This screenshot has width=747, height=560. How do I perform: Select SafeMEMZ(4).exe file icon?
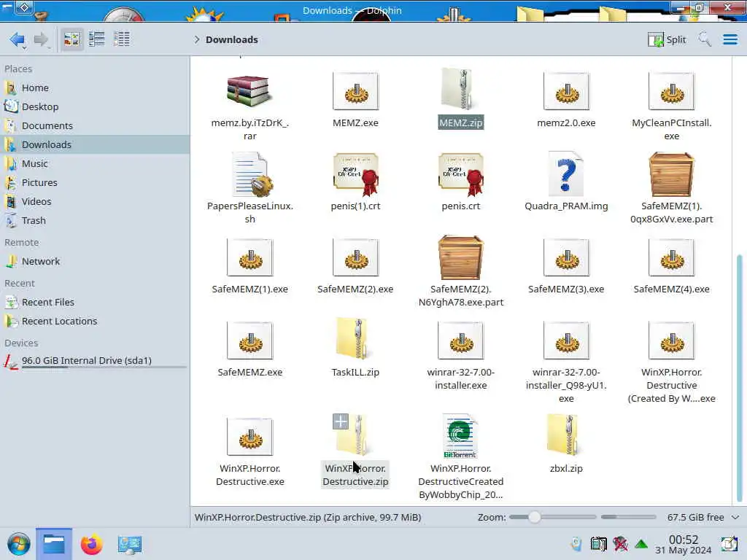click(671, 257)
